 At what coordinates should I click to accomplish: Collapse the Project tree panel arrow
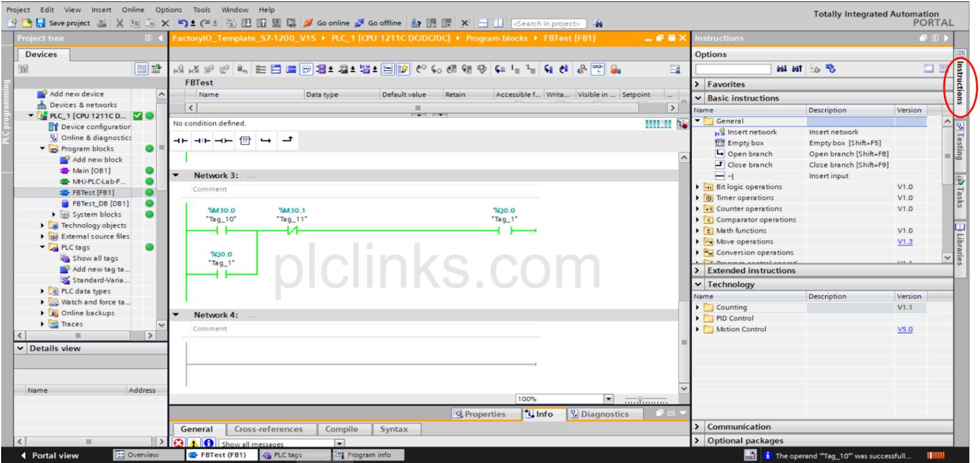160,38
